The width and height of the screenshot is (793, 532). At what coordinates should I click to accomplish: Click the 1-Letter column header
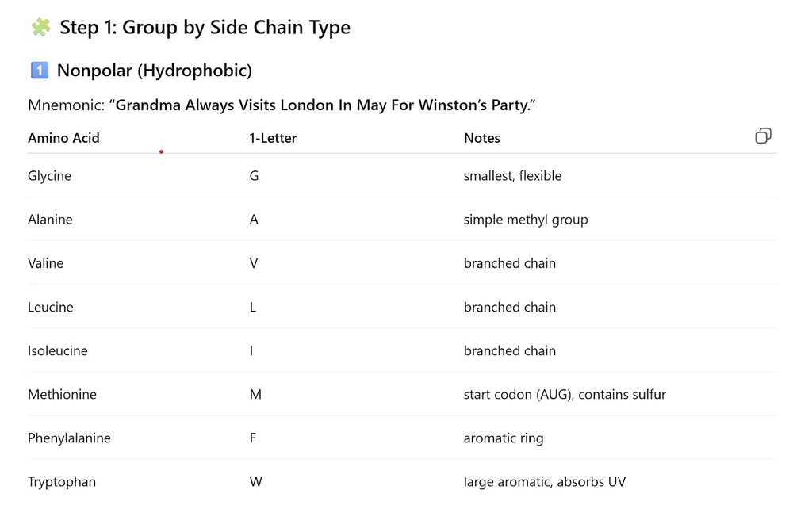(273, 138)
